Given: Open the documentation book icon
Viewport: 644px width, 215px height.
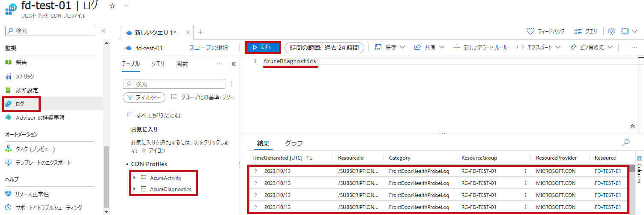Looking at the screenshot, I should point(625,31).
